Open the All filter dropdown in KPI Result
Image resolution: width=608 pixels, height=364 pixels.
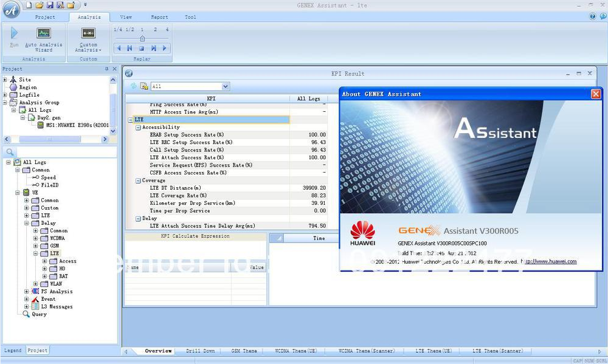point(225,86)
